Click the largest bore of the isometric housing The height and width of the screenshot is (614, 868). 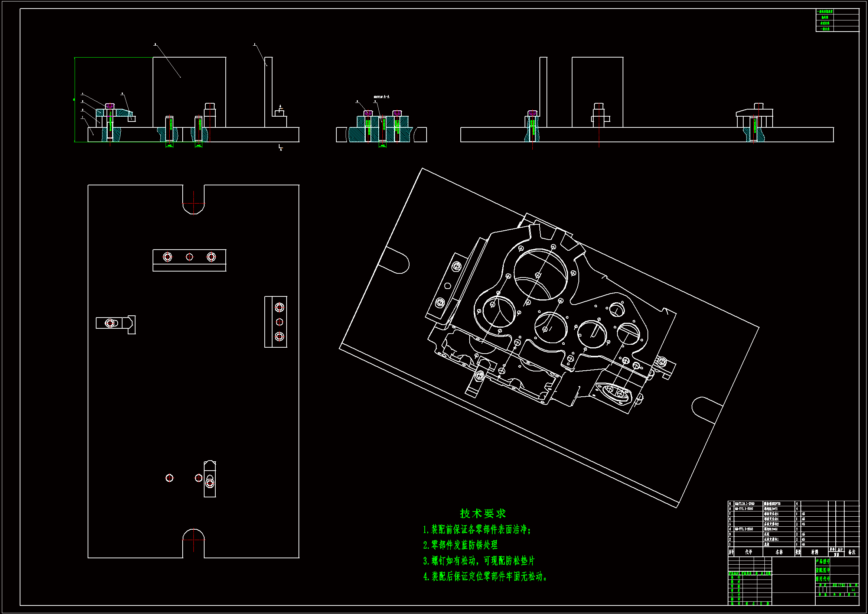(541, 274)
